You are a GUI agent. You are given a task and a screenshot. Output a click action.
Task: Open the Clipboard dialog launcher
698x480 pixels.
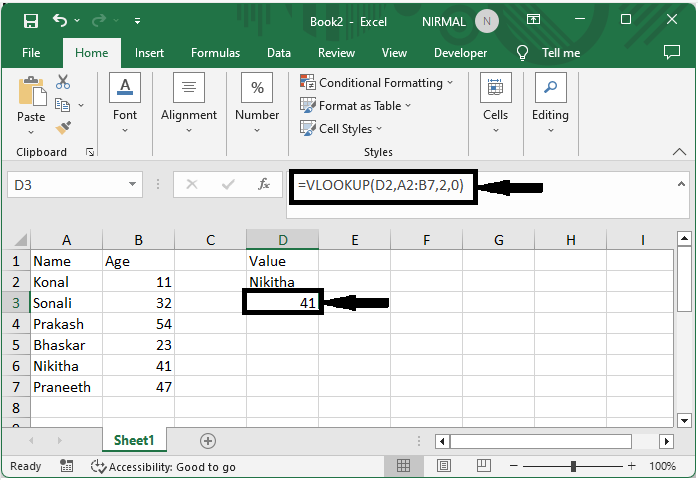(x=90, y=152)
